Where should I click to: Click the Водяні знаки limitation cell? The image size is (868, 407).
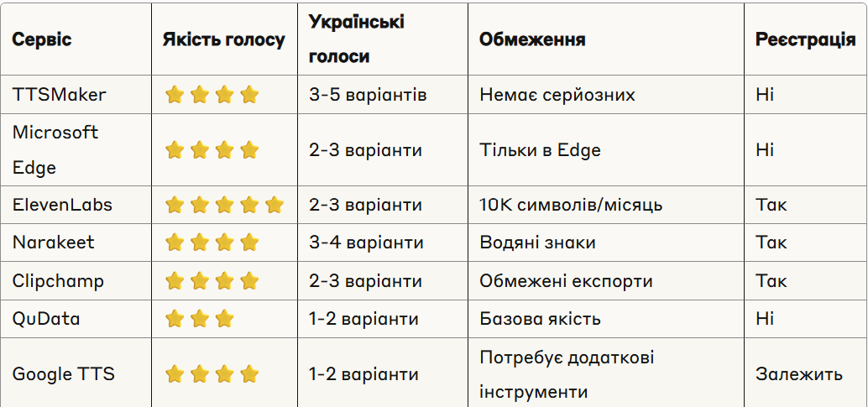click(x=537, y=243)
